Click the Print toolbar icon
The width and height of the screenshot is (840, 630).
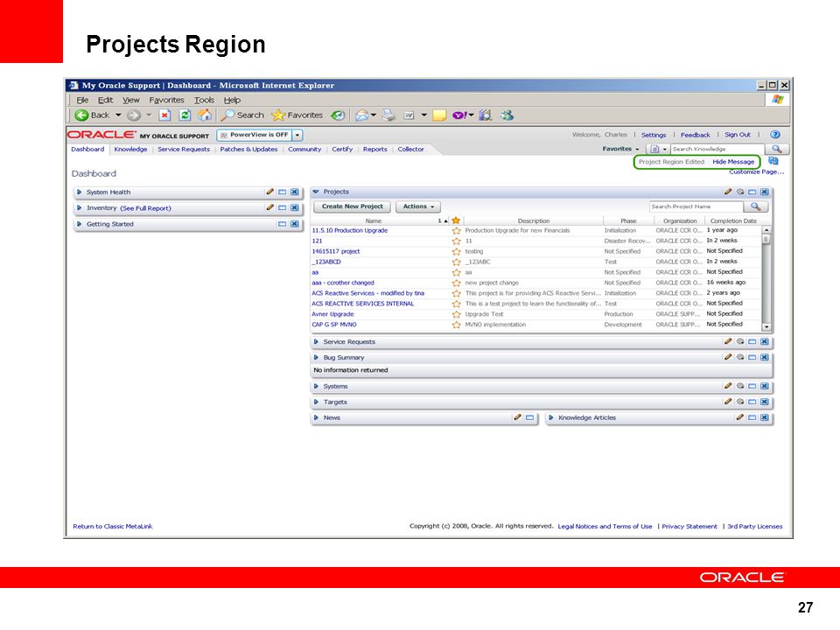tap(388, 115)
